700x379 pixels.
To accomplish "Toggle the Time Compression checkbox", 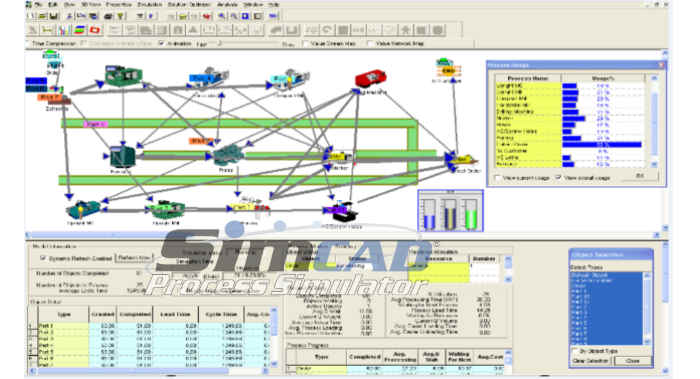I will [28, 44].
